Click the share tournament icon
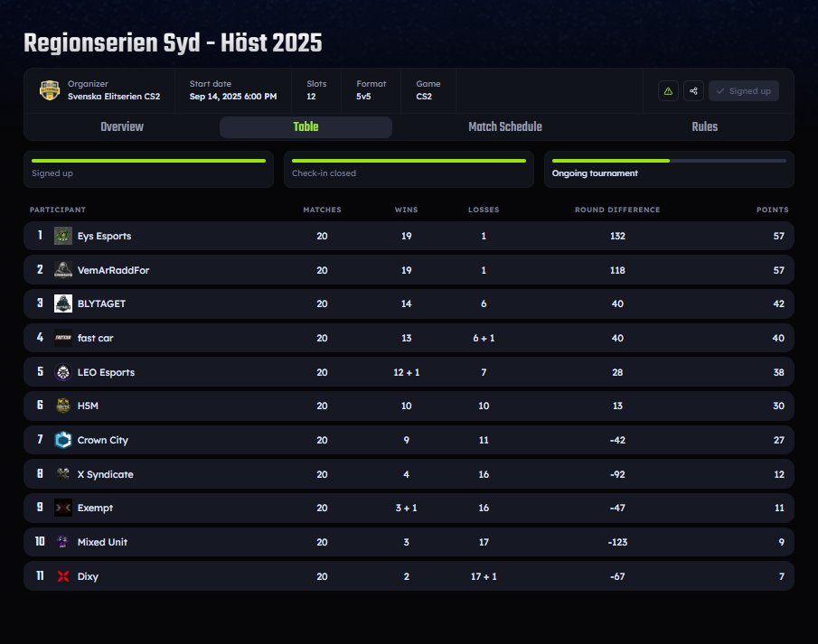Image resolution: width=818 pixels, height=644 pixels. click(693, 90)
